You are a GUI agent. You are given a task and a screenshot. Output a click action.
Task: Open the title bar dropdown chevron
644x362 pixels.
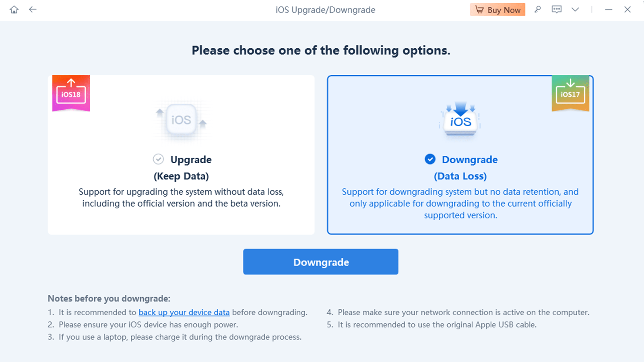point(575,9)
